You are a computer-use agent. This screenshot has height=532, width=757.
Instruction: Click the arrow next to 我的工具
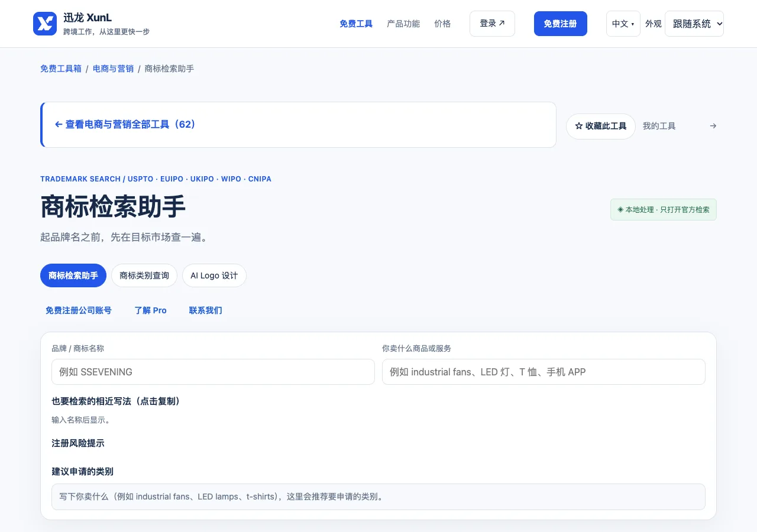click(713, 126)
